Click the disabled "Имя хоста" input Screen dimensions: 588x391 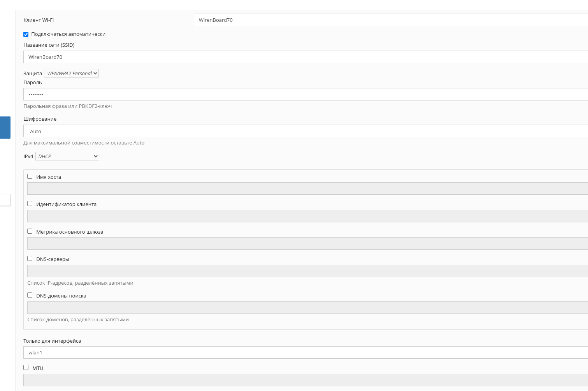coord(307,188)
